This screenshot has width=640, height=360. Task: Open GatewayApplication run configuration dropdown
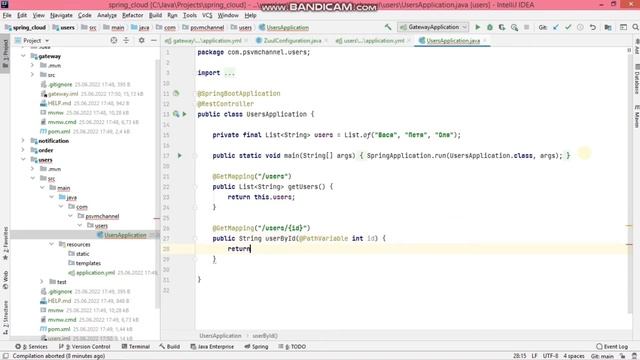[433, 27]
